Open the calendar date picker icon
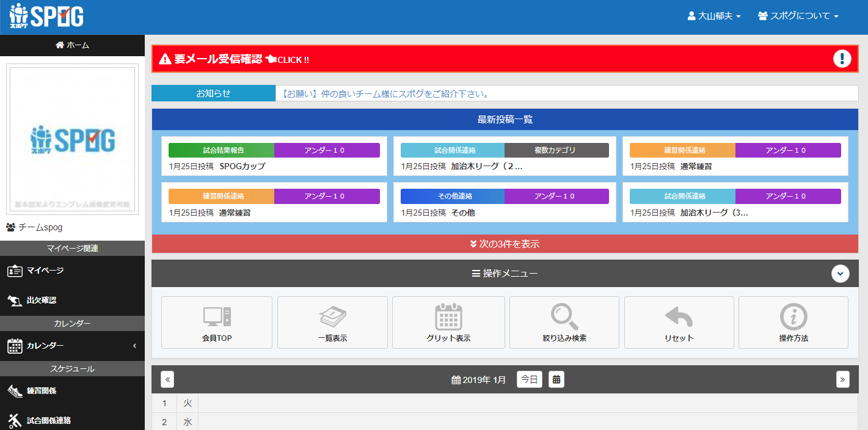 point(556,379)
